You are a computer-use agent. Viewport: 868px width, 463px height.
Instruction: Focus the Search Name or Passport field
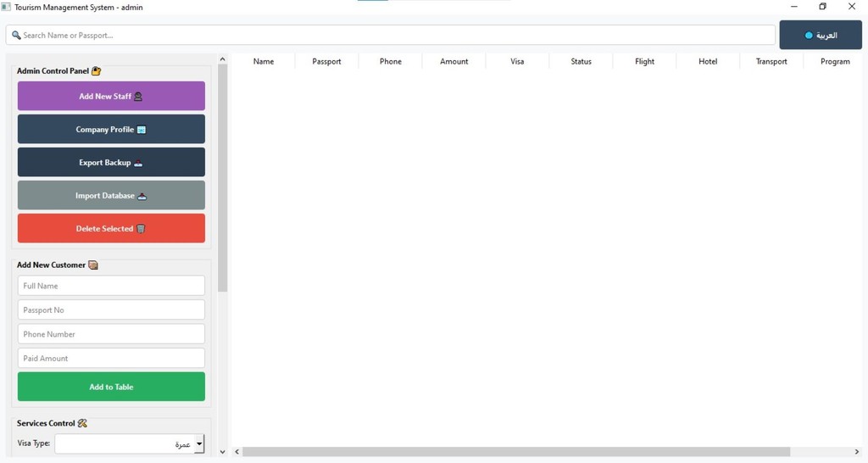tap(390, 35)
